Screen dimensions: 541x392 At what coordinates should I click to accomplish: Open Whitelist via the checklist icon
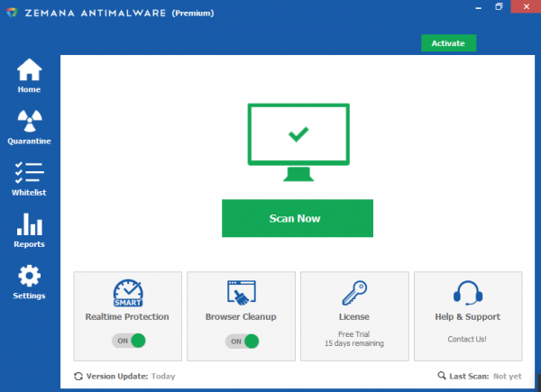coord(30,173)
